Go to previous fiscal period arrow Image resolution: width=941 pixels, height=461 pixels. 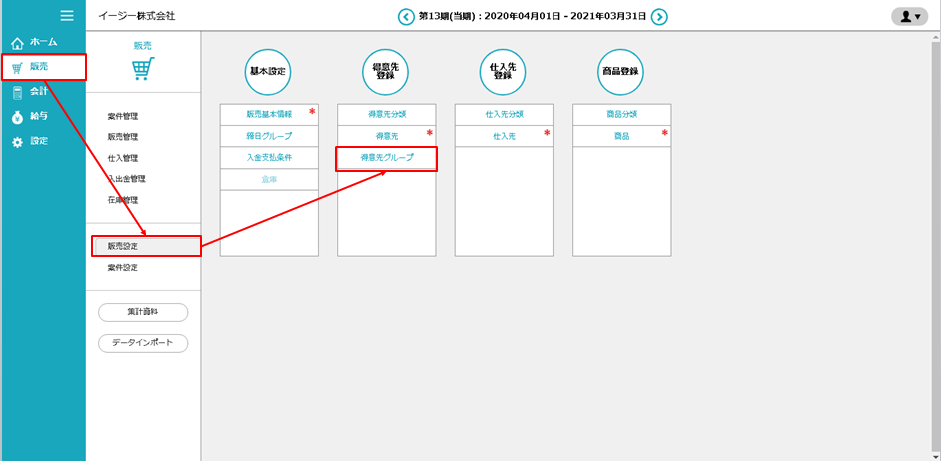(406, 16)
